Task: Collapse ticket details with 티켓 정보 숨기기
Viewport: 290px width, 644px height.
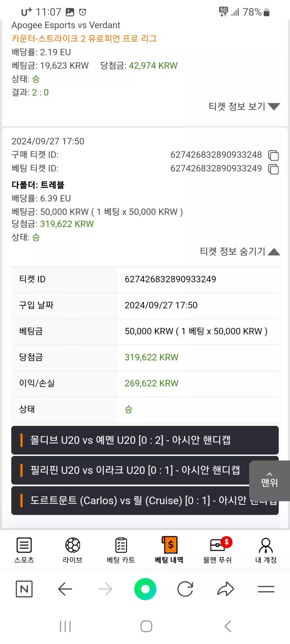Action: [x=240, y=251]
